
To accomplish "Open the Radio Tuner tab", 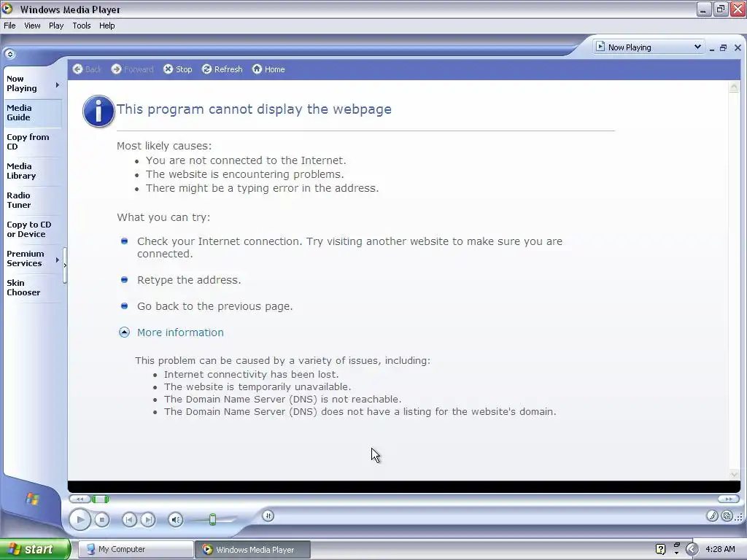I will point(33,200).
